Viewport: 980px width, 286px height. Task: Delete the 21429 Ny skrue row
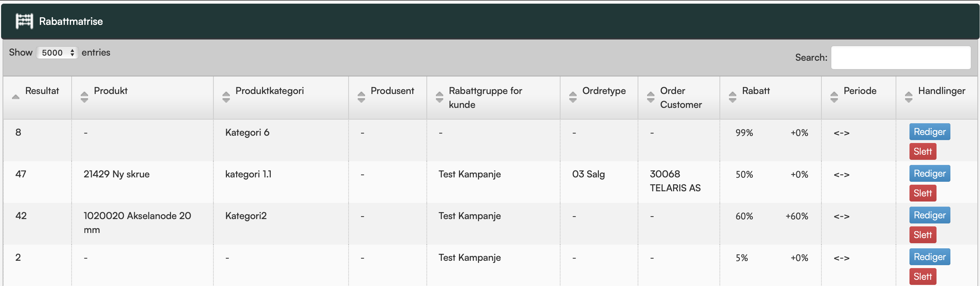pyautogui.click(x=923, y=193)
